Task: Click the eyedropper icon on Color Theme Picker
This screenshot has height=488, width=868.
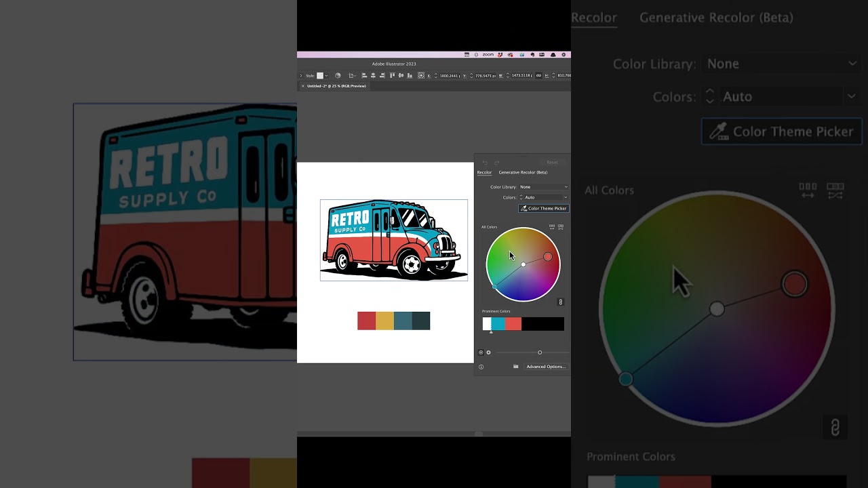Action: pyautogui.click(x=524, y=208)
